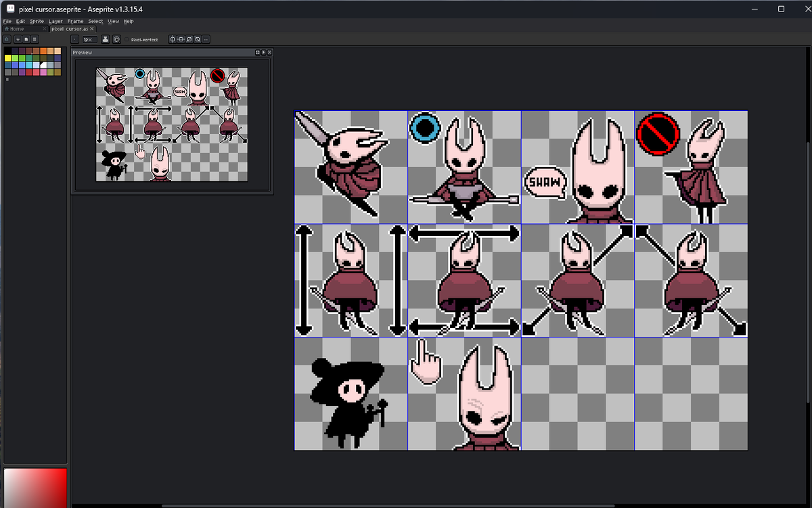Viewport: 812px width, 508px height.
Task: Maximize the Aseprite window
Action: pos(781,9)
